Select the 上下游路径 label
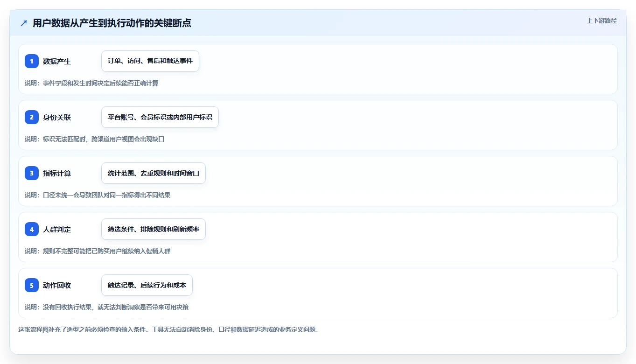 601,21
